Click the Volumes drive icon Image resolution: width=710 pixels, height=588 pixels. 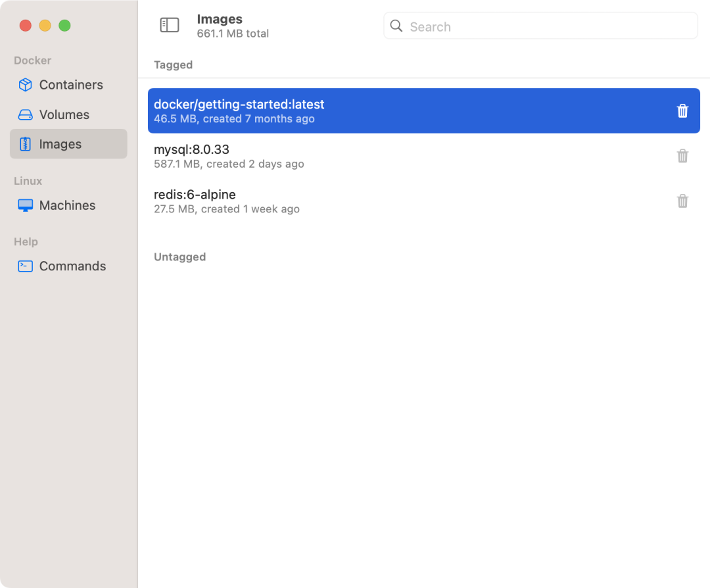tap(26, 114)
